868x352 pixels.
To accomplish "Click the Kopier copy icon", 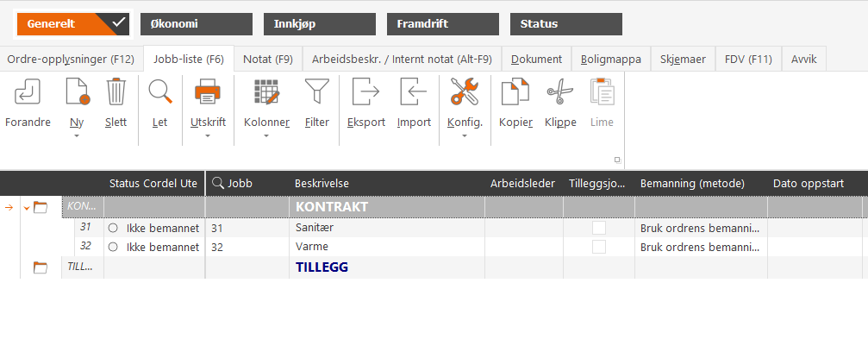I will point(515,91).
